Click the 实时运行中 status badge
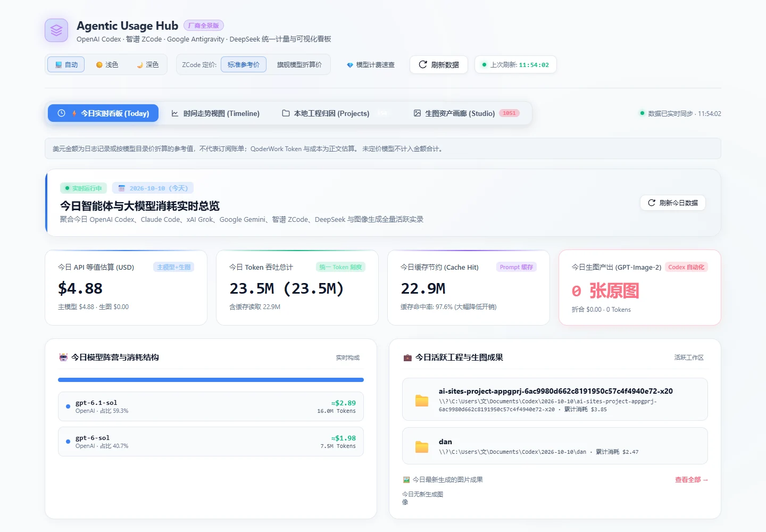The image size is (766, 532). coord(84,188)
